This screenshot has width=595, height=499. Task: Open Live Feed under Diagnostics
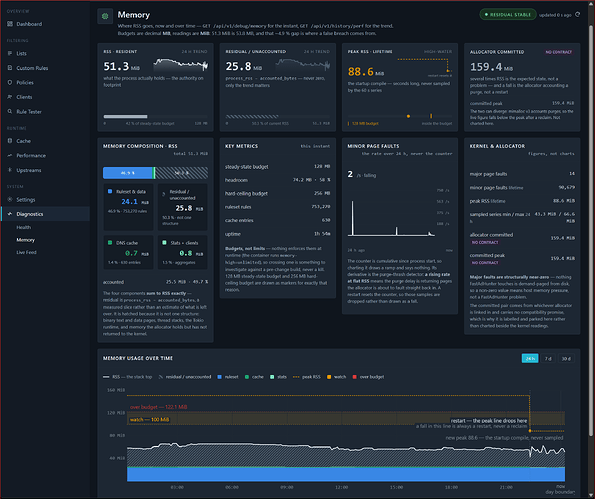[26, 252]
